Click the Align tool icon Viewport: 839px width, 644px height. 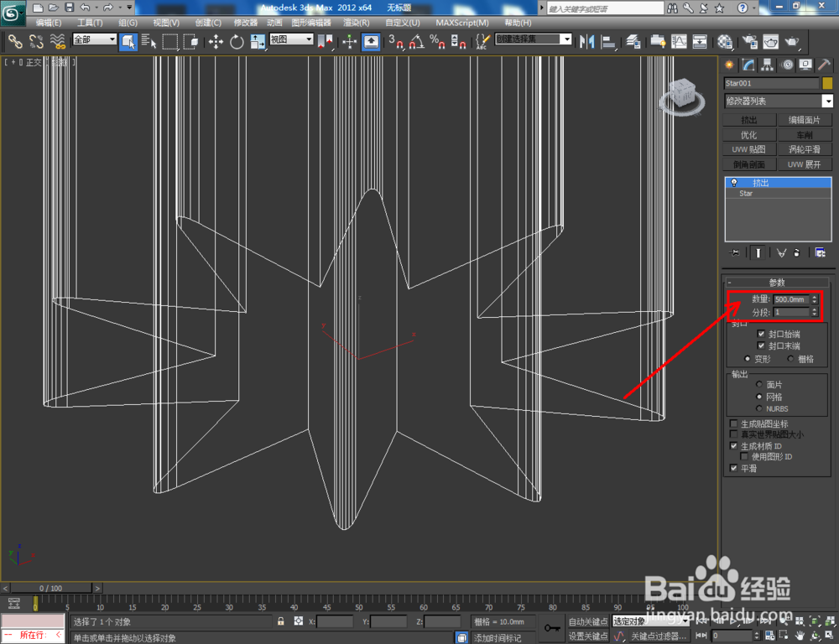click(608, 41)
